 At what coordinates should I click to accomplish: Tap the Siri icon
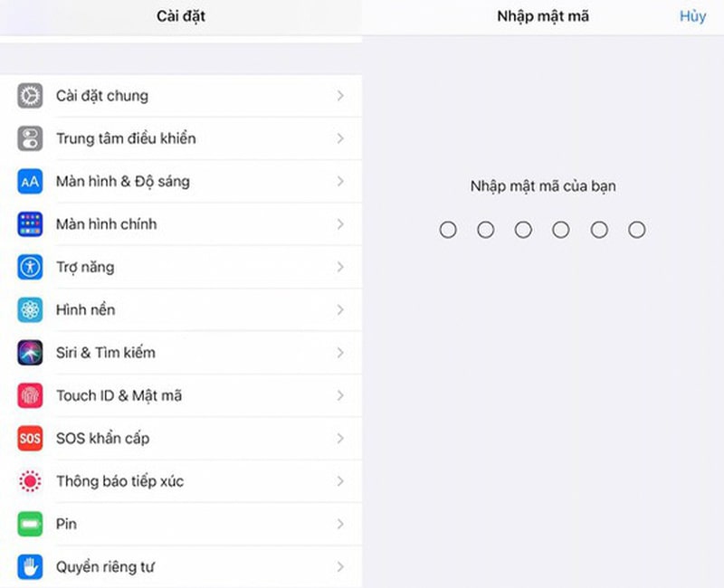(x=30, y=353)
